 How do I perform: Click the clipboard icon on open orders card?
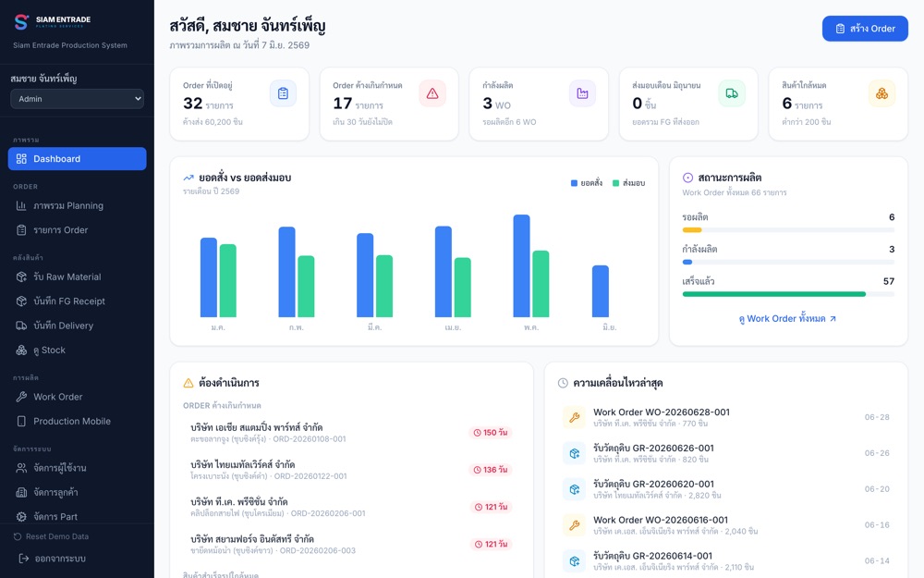pos(283,93)
